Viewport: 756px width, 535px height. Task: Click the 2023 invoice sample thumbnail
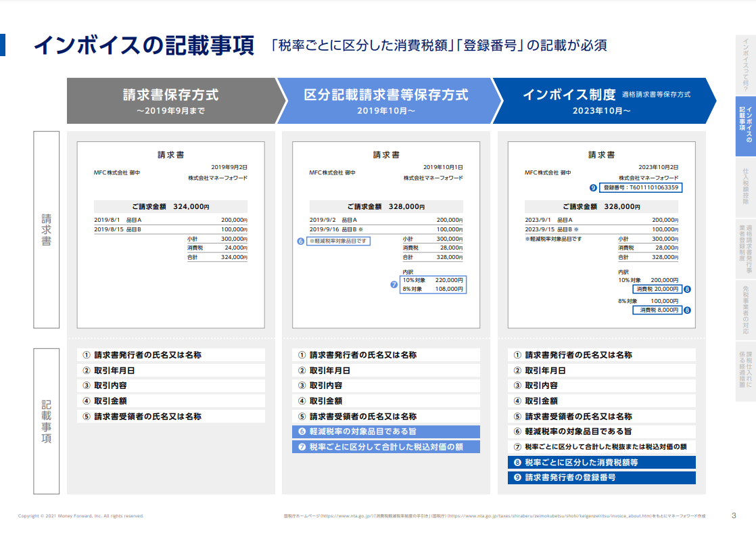[602, 235]
